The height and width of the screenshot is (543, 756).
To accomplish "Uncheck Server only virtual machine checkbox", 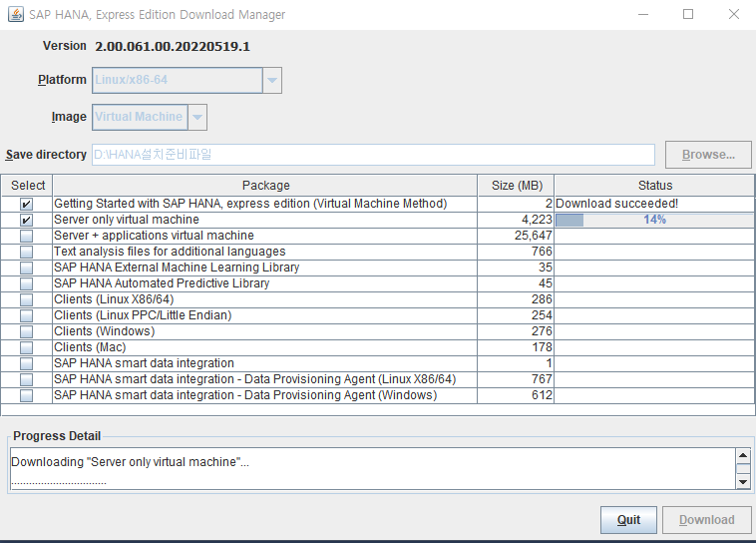I will [27, 221].
